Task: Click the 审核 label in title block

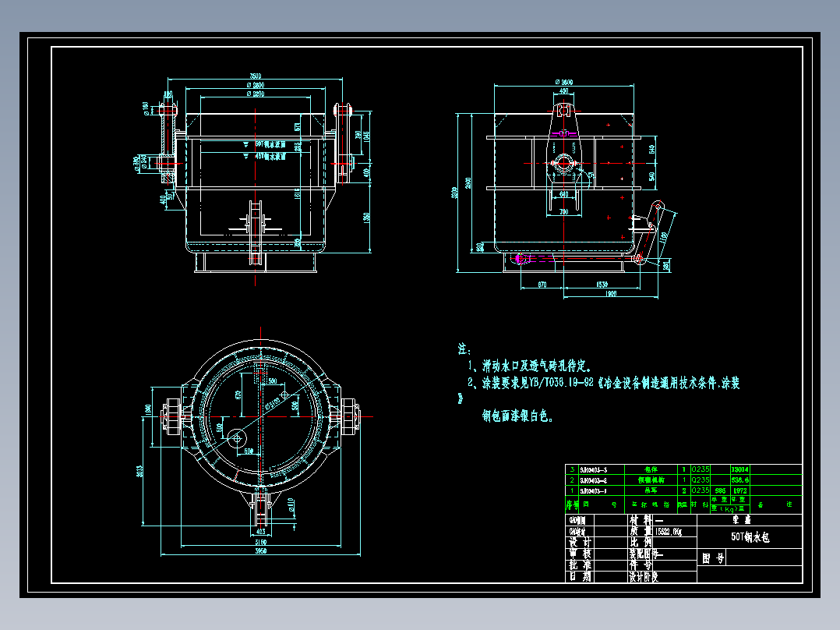Action: tap(580, 554)
